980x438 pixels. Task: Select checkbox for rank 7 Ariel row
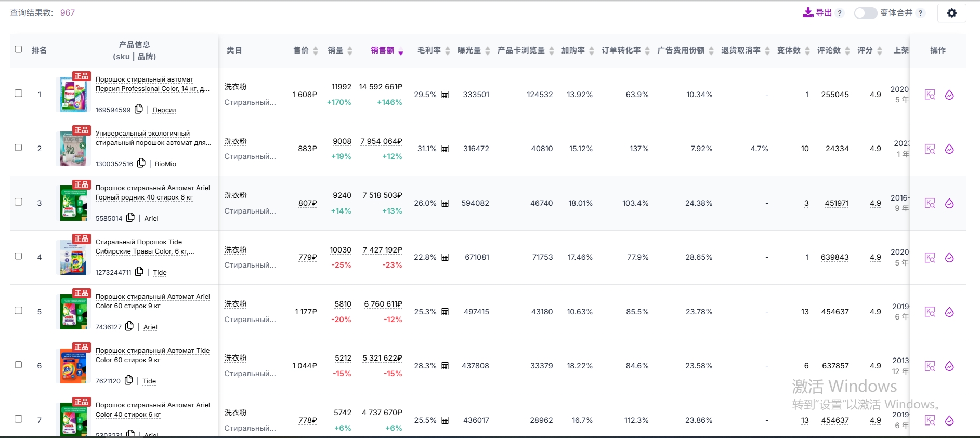18,419
